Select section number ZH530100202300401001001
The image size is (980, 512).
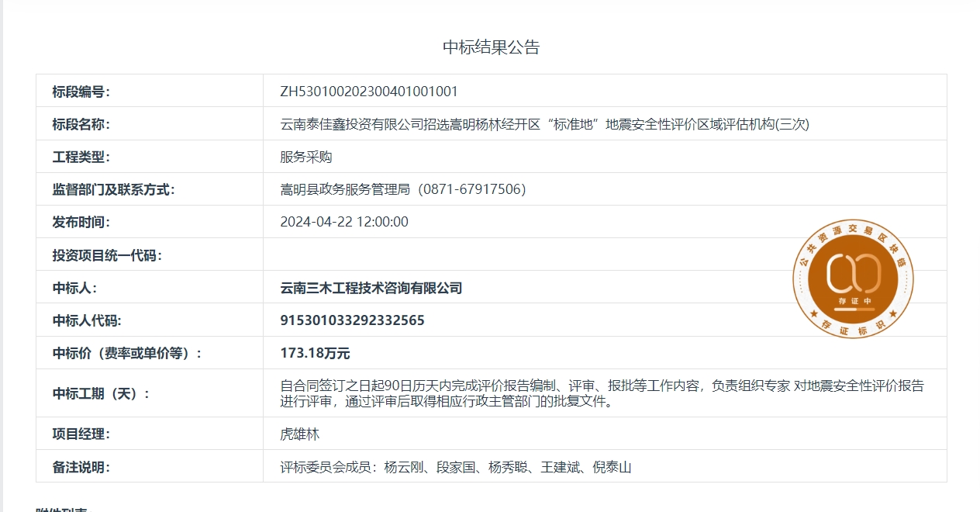(x=369, y=92)
